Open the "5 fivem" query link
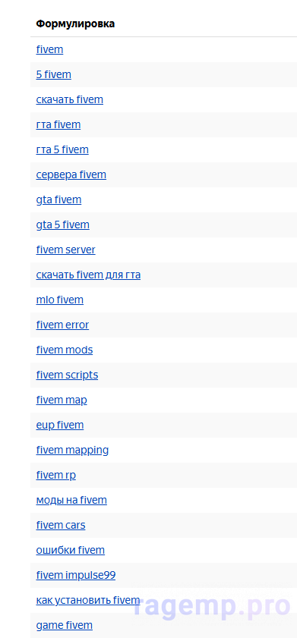Viewport: 297px width, 644px height. [53, 75]
